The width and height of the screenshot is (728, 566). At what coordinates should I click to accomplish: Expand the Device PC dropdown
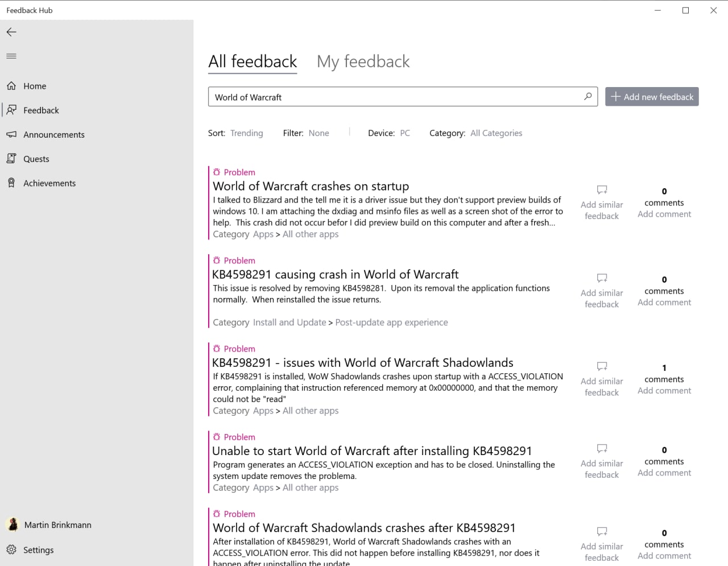pos(404,133)
